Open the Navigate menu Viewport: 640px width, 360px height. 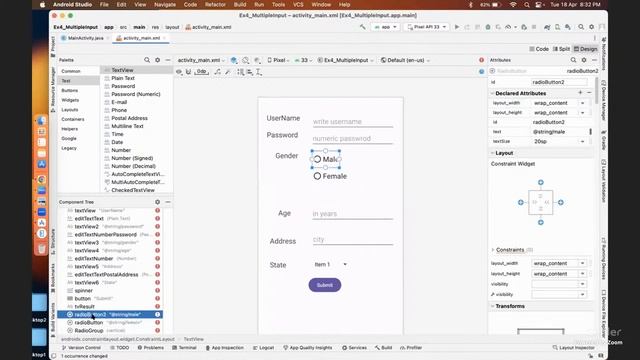[x=165, y=4]
